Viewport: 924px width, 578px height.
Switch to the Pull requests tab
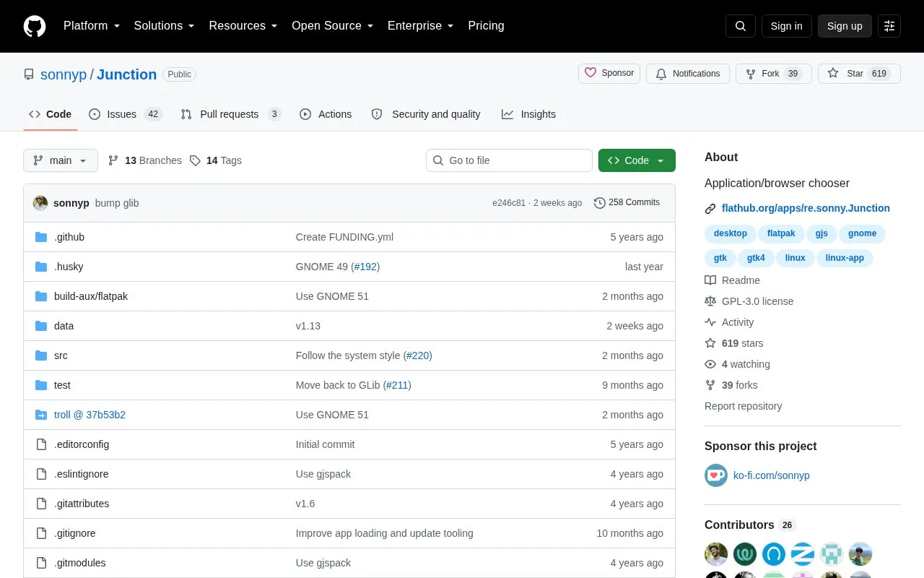click(231, 114)
